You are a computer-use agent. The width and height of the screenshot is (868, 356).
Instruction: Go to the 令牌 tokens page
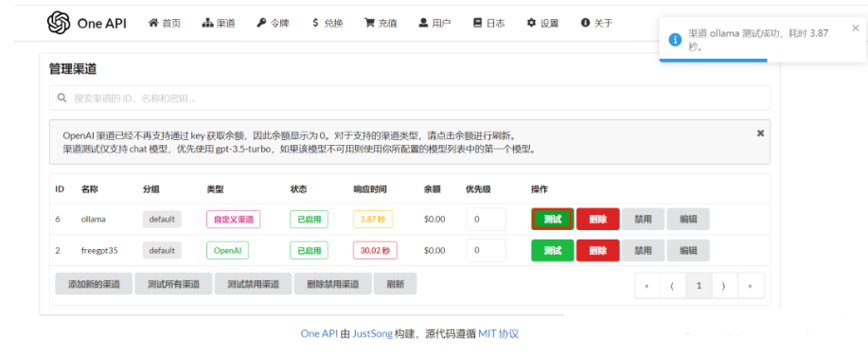point(273,23)
